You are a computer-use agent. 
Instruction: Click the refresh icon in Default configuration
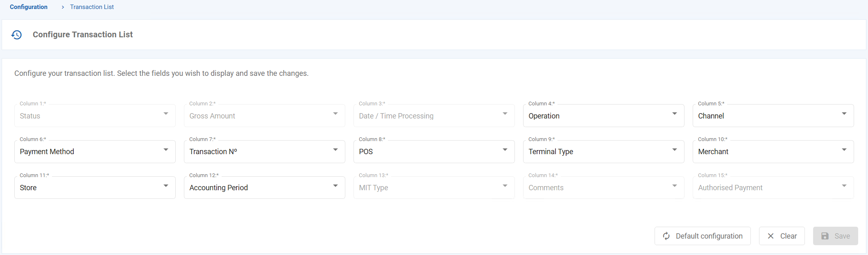click(666, 236)
